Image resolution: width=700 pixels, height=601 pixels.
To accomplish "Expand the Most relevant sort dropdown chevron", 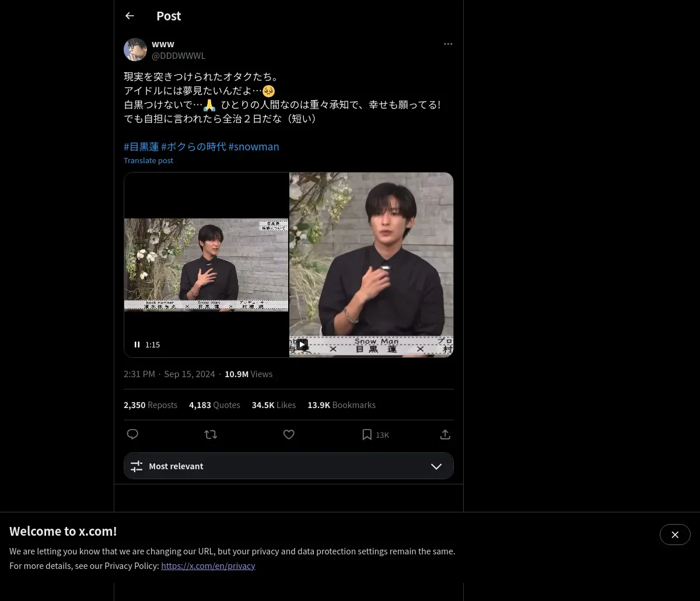I will (436, 466).
